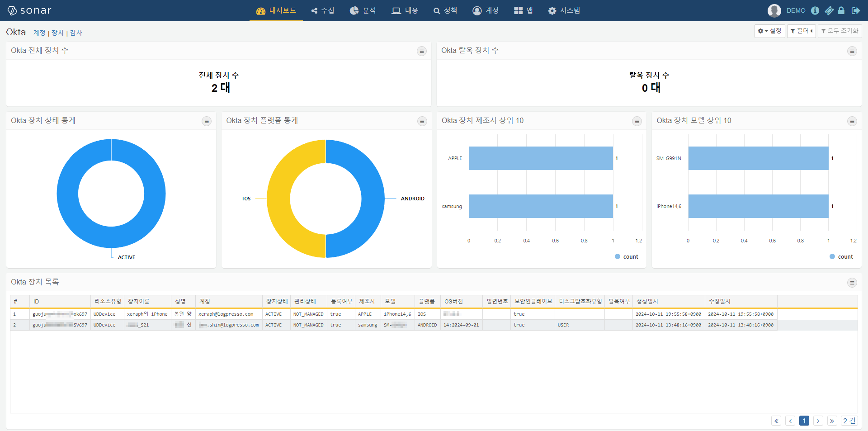Click the USER disk encryption cell

click(x=580, y=325)
